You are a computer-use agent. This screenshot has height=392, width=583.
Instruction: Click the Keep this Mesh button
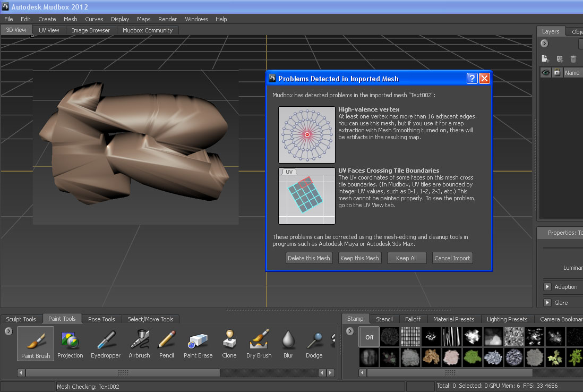359,258
